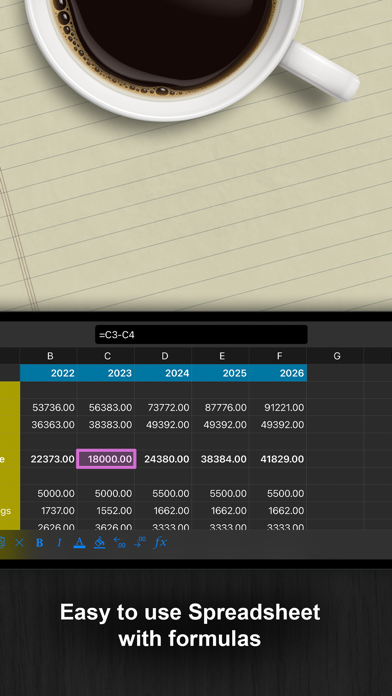Select column C header
Viewport: 392px width, 696px height.
106,356
